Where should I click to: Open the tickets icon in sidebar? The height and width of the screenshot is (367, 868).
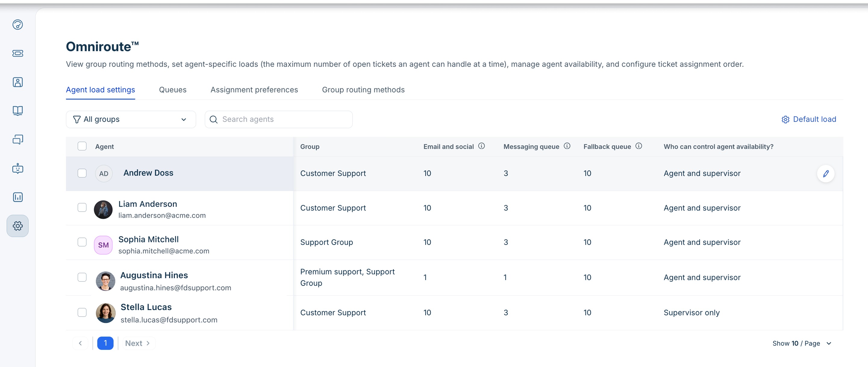[x=17, y=53]
